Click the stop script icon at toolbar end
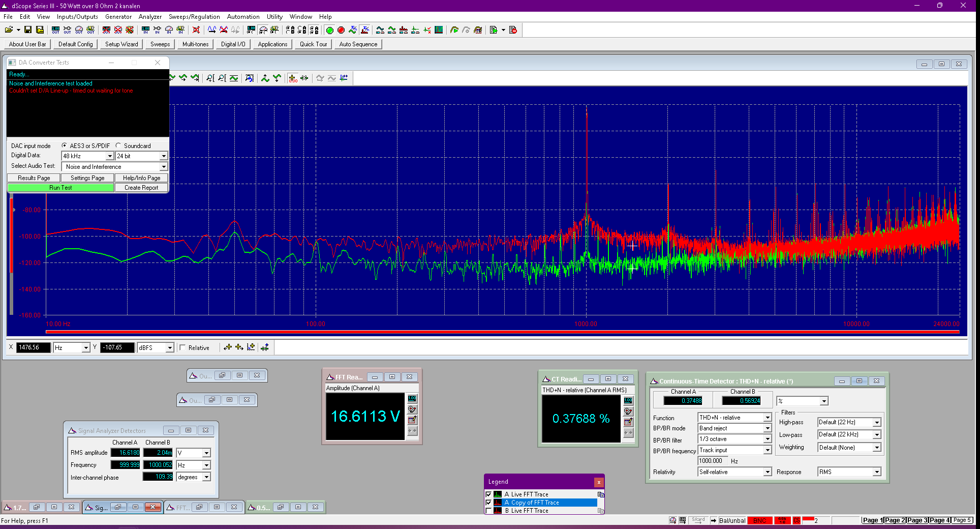Screen dimensions: 980x529 tap(513, 30)
